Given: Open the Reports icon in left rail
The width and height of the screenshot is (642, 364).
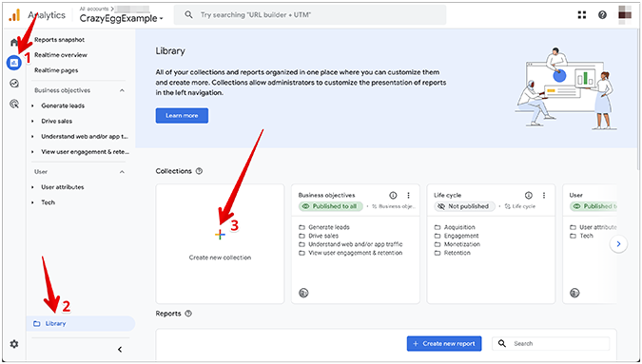Looking at the screenshot, I should click(14, 63).
